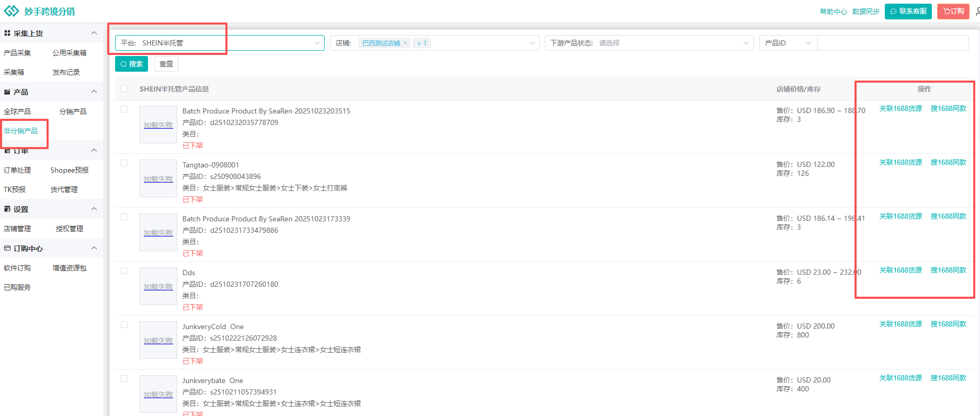Click 关联1688货源 for product d2510232035778709
This screenshot has height=416, width=980.
click(x=901, y=109)
